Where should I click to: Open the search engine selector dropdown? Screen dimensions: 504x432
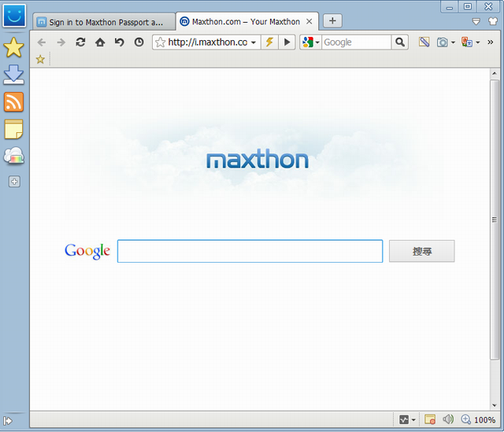[x=310, y=42]
